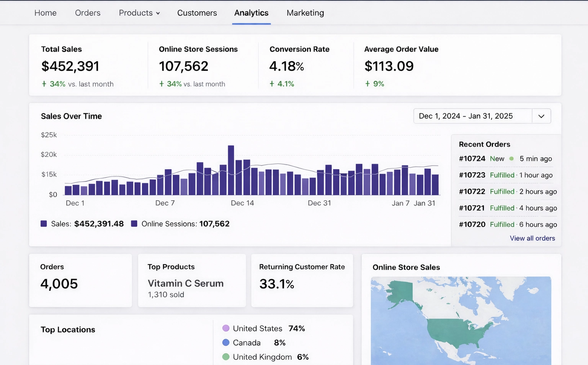Open the Home navigation item
The width and height of the screenshot is (588, 365).
point(45,13)
